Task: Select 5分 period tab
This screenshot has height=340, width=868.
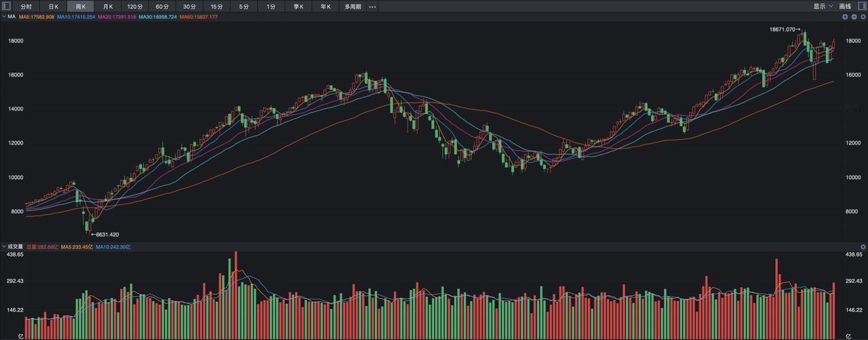Action: tap(243, 6)
